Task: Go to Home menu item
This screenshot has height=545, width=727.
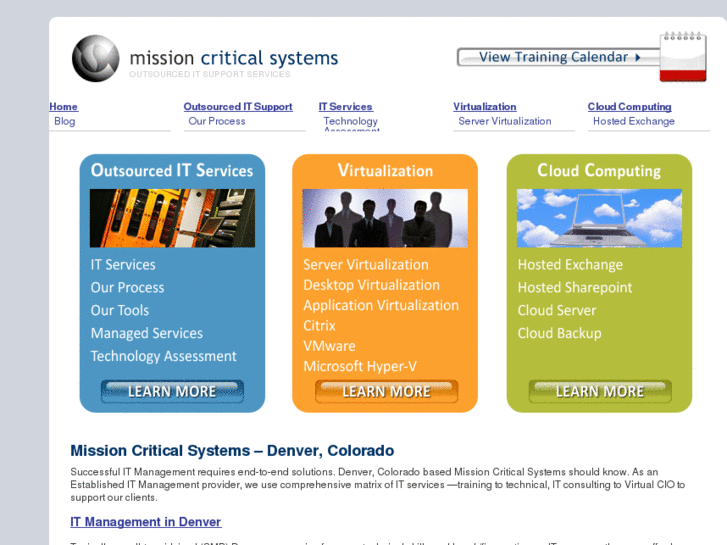Action: [x=64, y=107]
